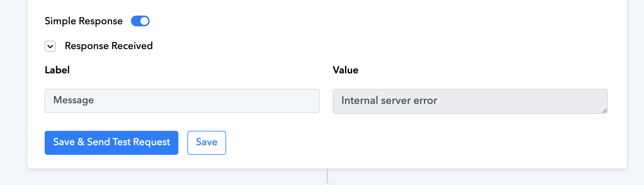644x185 pixels.
Task: Select the Label column heading
Action: pyautogui.click(x=57, y=70)
